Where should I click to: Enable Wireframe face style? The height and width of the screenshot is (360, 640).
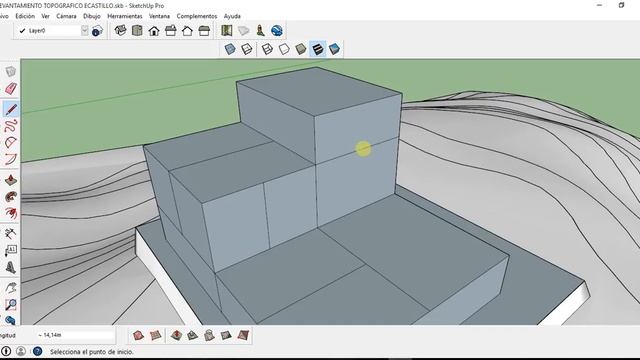click(x=267, y=49)
